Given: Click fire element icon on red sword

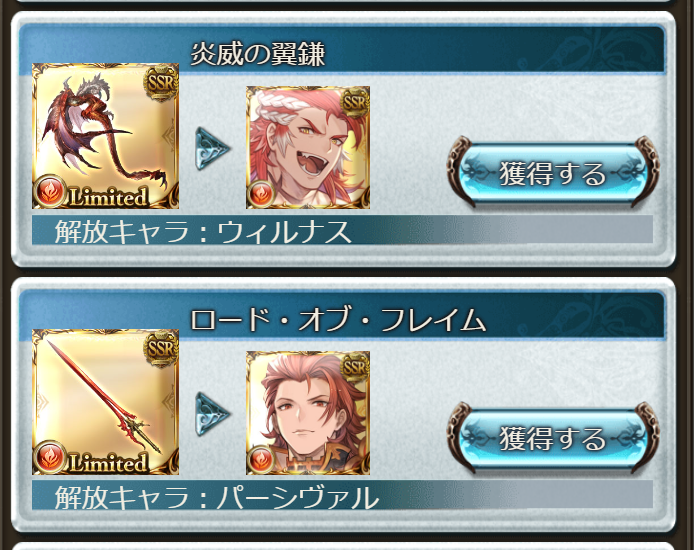Looking at the screenshot, I should (x=50, y=457).
